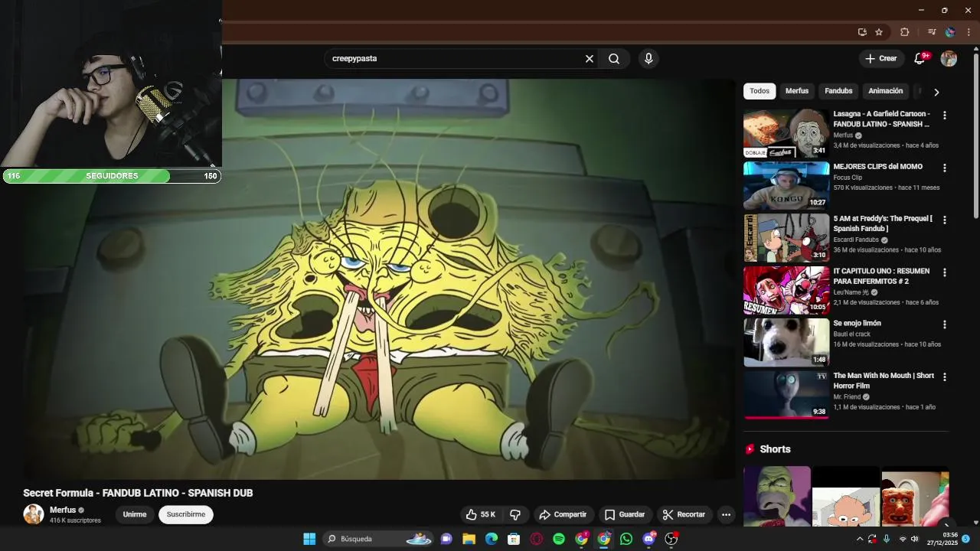980x551 pixels.
Task: Open the Merfus channel avatar
Action: point(34,514)
